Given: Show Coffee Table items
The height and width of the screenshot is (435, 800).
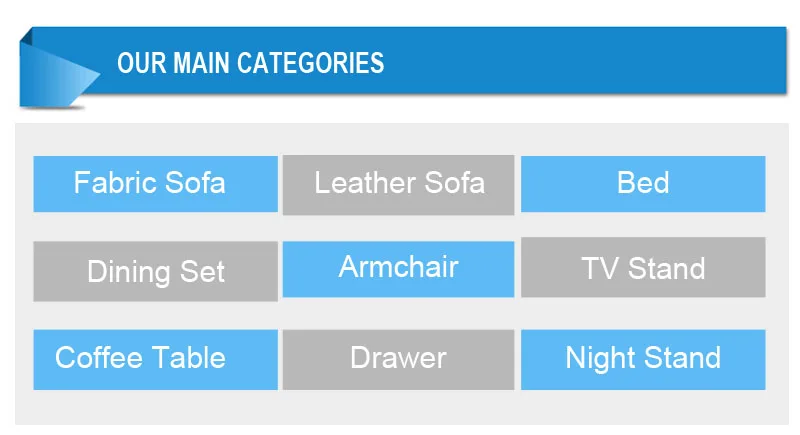Looking at the screenshot, I should click(x=155, y=359).
